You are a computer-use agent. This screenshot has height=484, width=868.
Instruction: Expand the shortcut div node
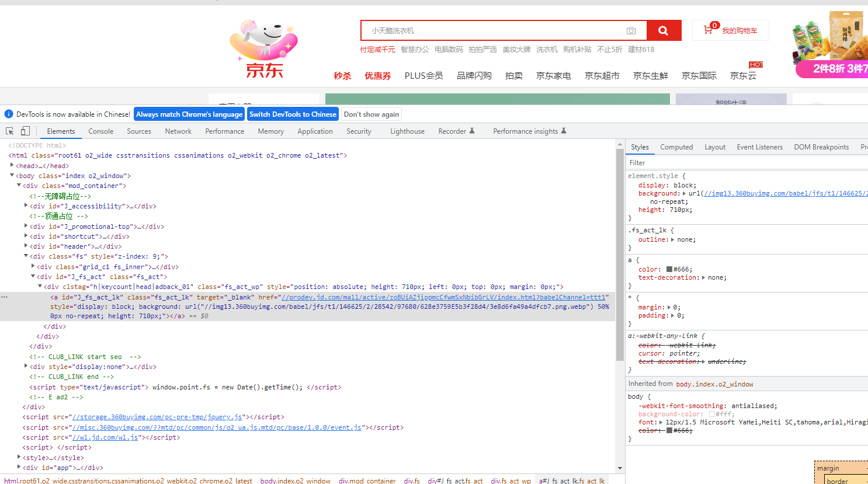(26, 236)
